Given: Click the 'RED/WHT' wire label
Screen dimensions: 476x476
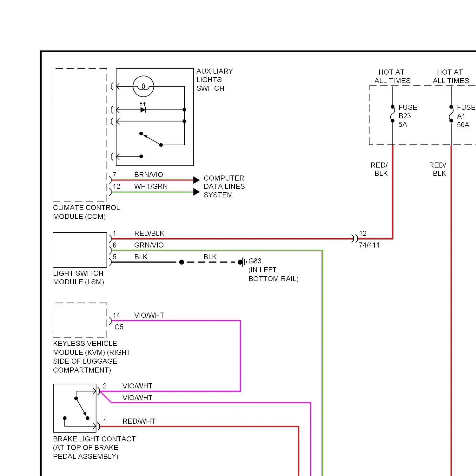Looking at the screenshot, I should (x=139, y=421).
